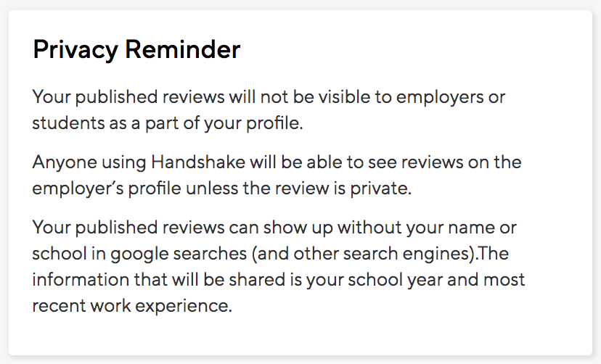The width and height of the screenshot is (601, 364).
Task: Click the word Anyone in second paragraph
Action: click(x=65, y=163)
